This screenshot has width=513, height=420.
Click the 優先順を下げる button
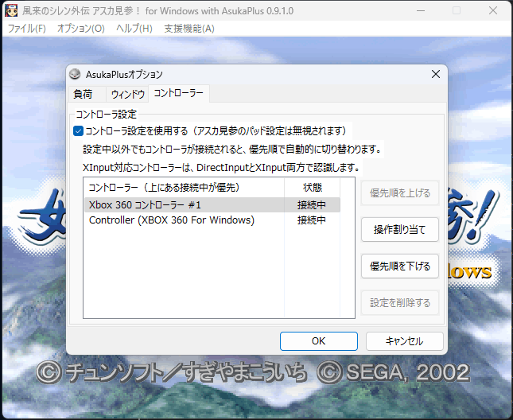400,266
